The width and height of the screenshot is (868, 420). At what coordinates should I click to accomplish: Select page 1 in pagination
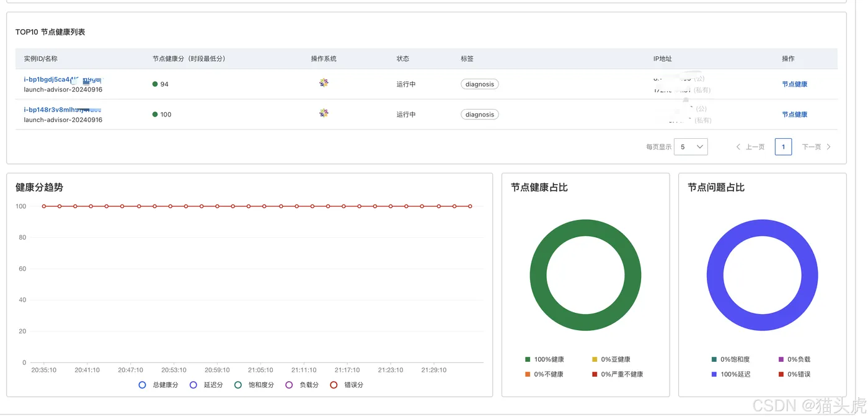point(784,147)
